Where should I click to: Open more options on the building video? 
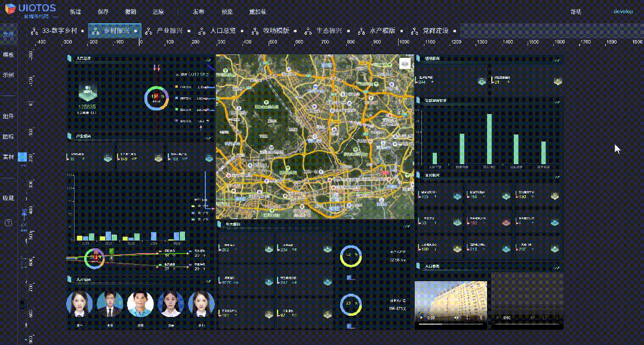[x=481, y=318]
